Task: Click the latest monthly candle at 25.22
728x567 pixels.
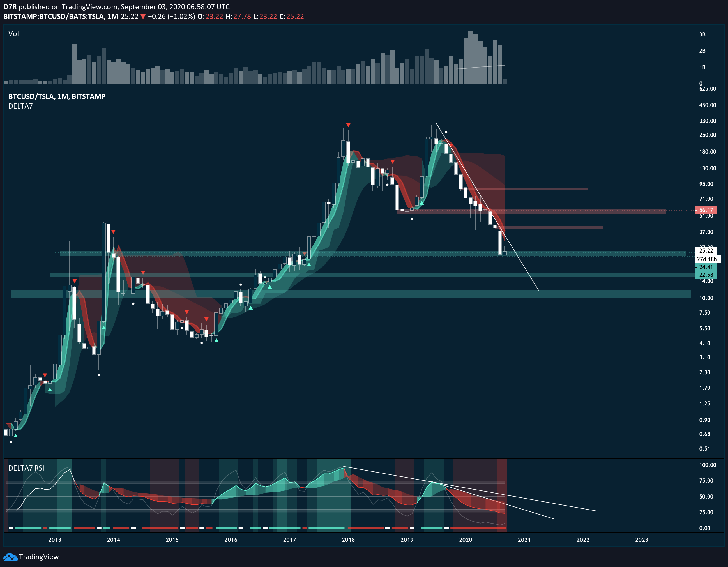Action: pos(505,253)
